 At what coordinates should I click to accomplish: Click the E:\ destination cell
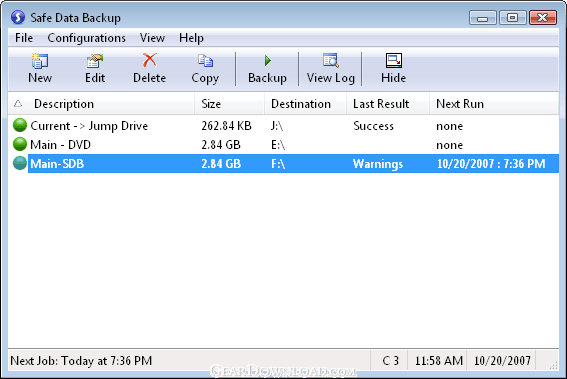[278, 145]
